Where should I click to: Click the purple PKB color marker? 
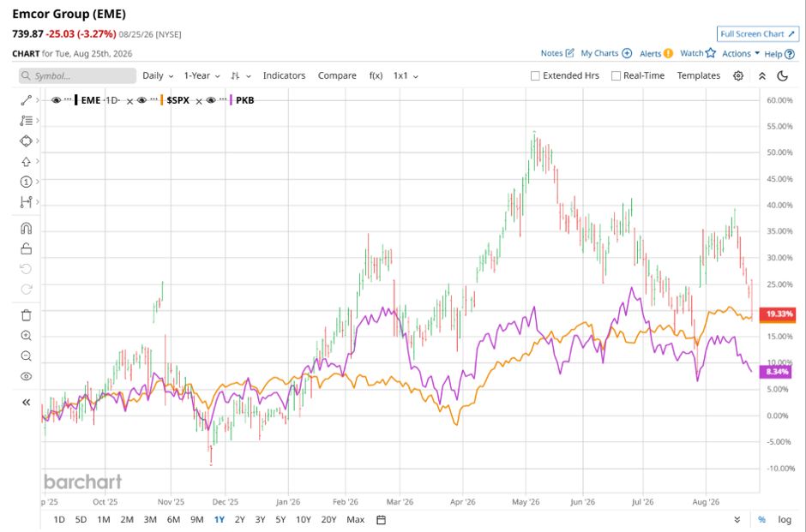coord(231,100)
